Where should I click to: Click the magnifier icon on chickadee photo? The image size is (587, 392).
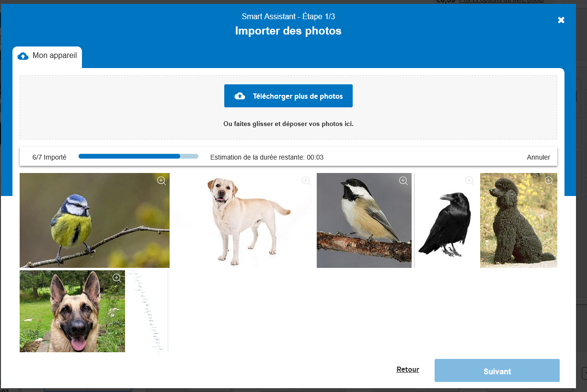pyautogui.click(x=403, y=181)
